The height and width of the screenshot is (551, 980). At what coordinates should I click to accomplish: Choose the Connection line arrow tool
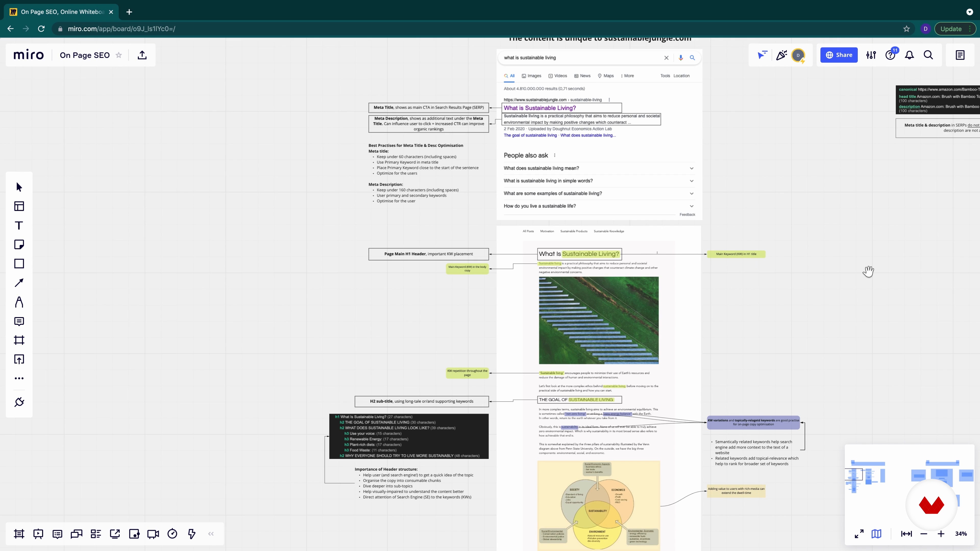click(19, 283)
